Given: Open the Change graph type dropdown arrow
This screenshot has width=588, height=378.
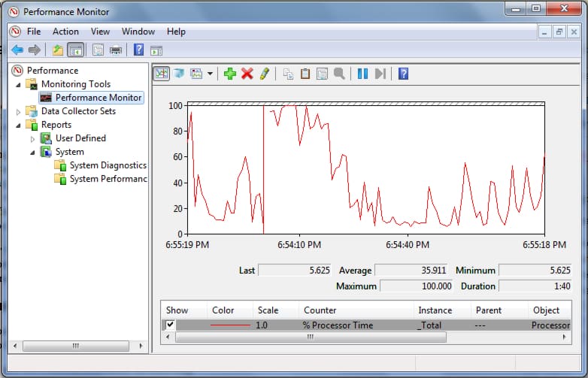Looking at the screenshot, I should point(210,74).
